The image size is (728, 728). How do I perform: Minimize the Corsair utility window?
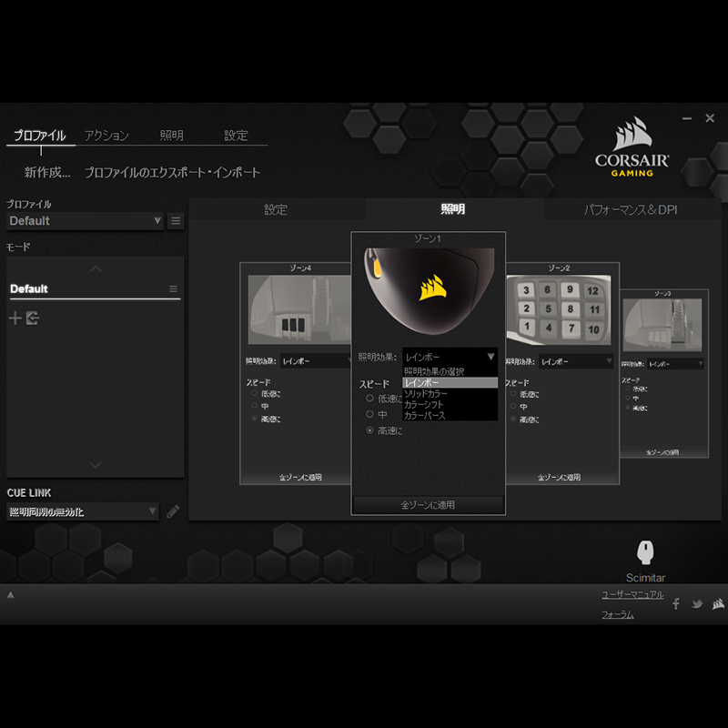point(687,118)
